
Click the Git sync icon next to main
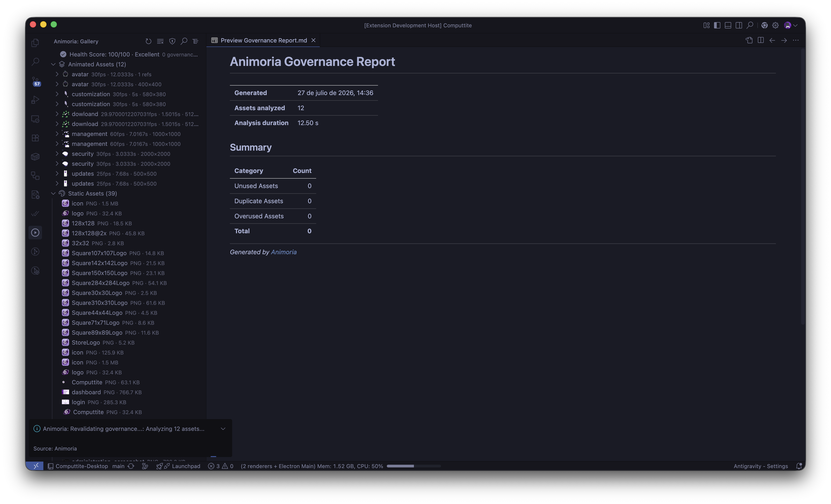click(x=131, y=466)
